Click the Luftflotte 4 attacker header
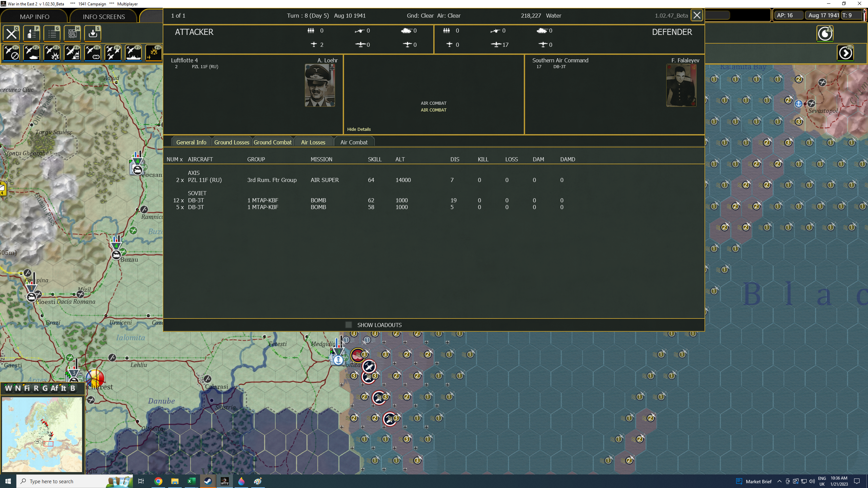The image size is (868, 488). pyautogui.click(x=184, y=60)
